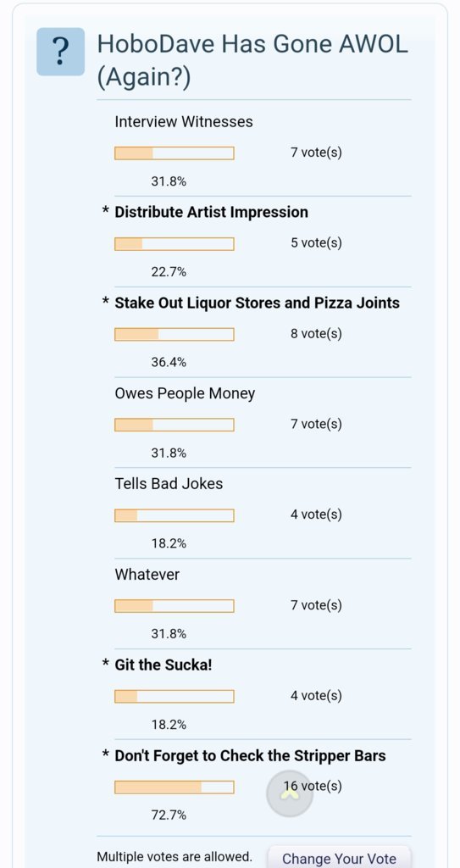Select the Whatever poll option

147,574
